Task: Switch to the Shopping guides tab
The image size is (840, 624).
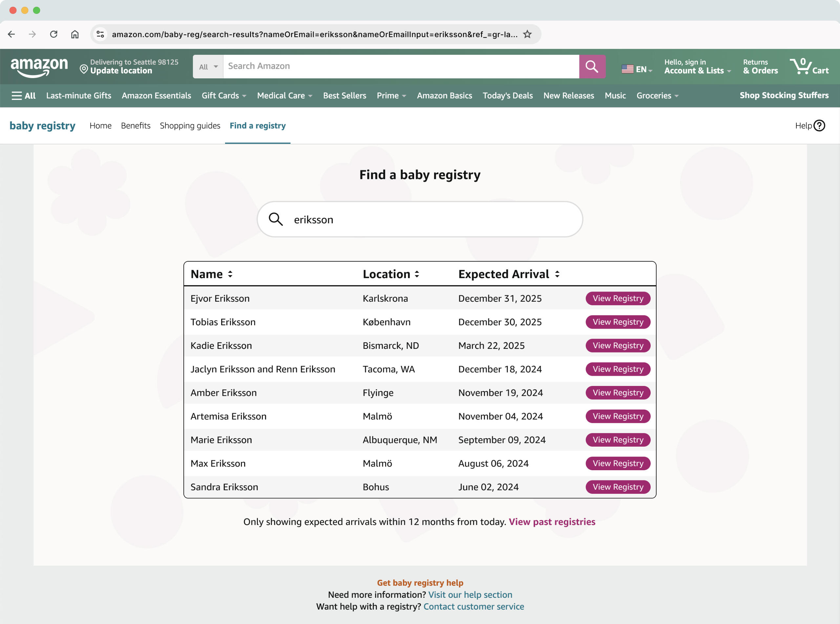Action: 190,126
